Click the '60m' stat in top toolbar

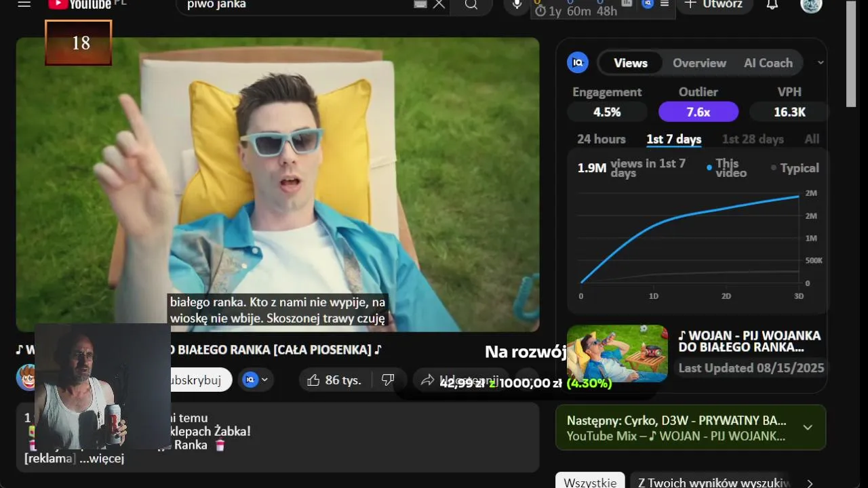pyautogui.click(x=579, y=11)
